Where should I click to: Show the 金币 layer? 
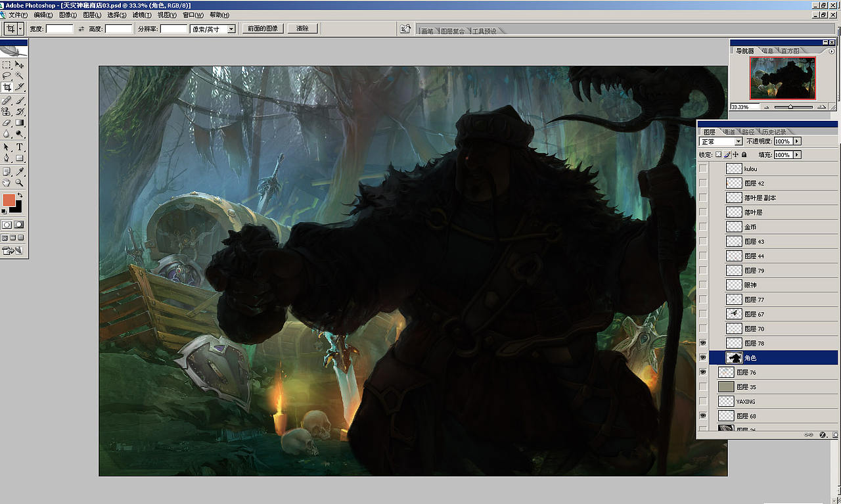703,227
